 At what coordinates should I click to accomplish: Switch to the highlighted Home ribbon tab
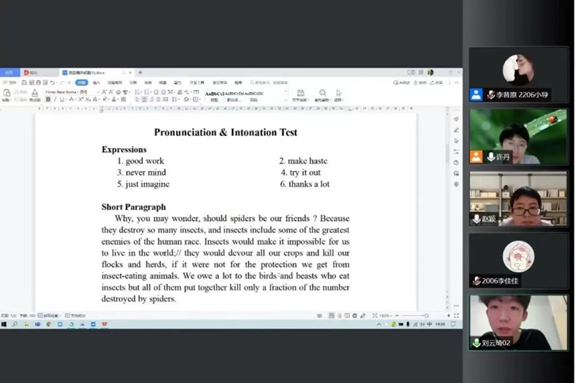tap(82, 83)
